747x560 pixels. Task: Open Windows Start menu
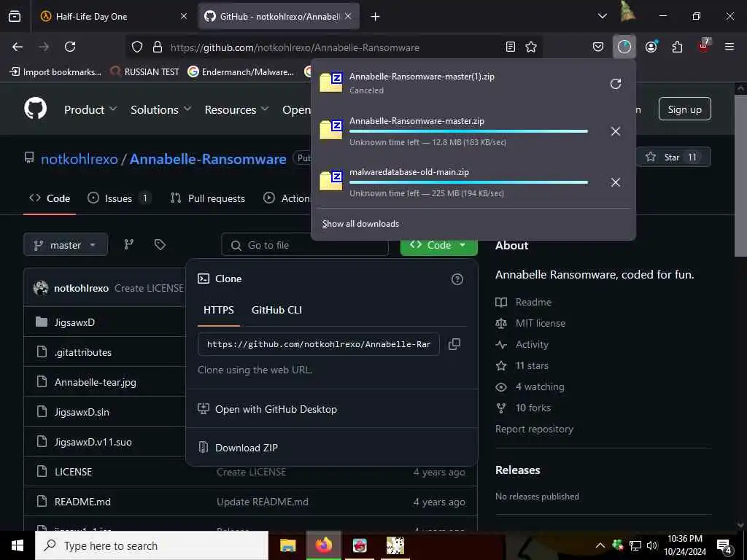(18, 545)
